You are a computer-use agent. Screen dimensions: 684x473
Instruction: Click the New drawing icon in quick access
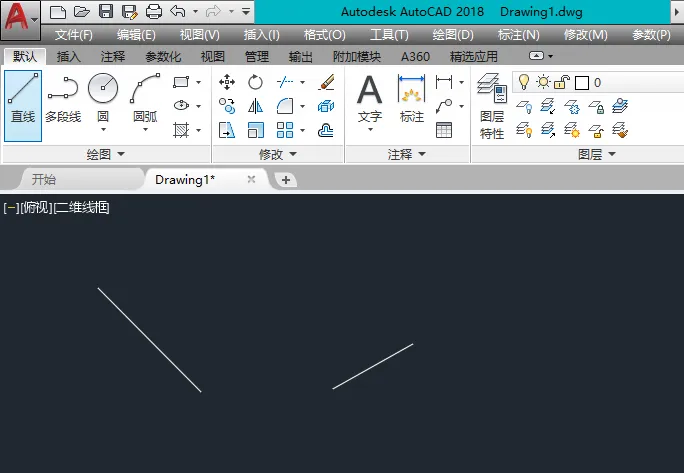tap(58, 12)
